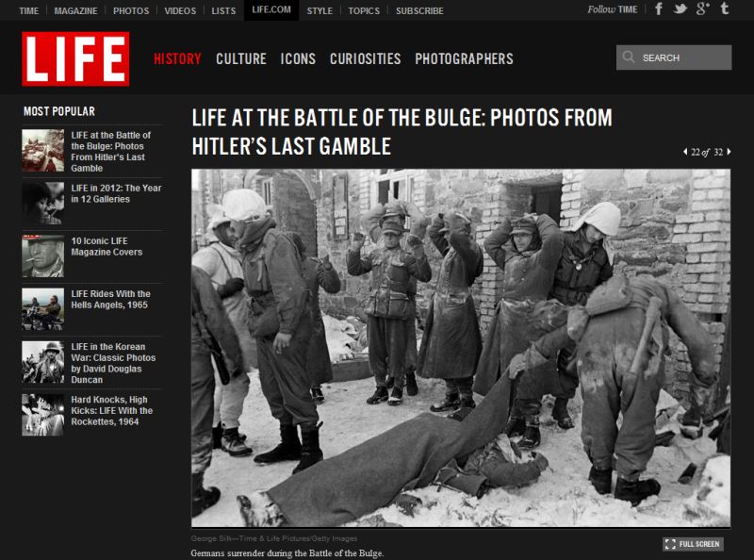
Task: Go to the previous photo arrow
Action: [685, 152]
